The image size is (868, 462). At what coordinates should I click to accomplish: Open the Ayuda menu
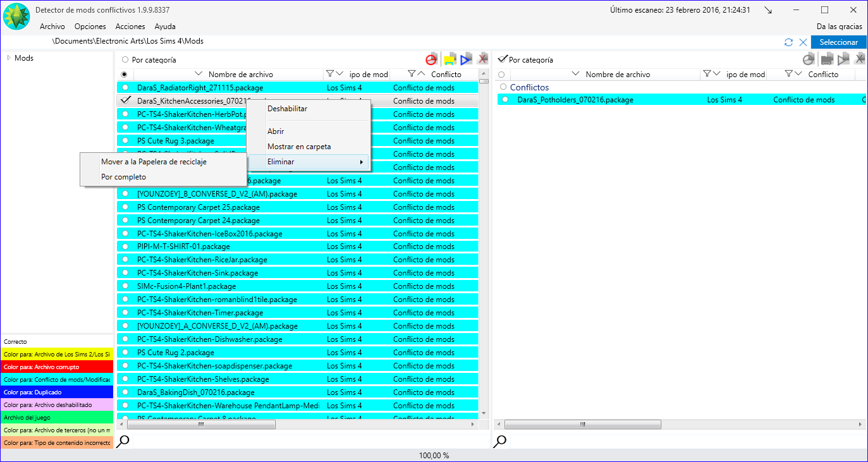click(x=165, y=27)
